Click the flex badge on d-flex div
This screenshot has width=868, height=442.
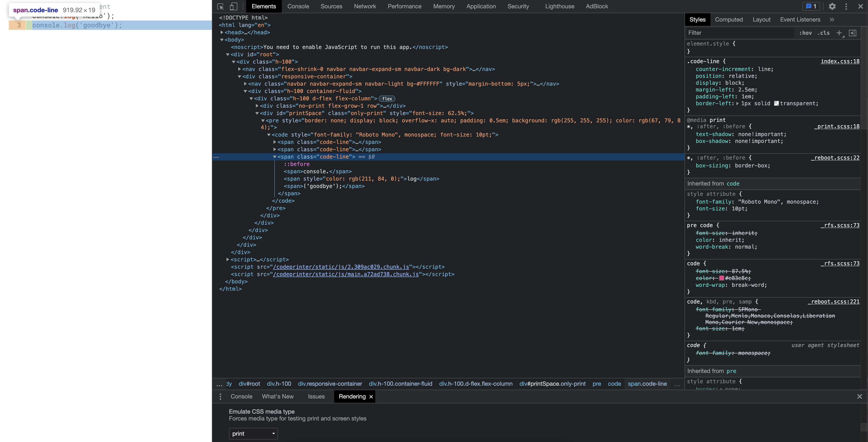pos(387,98)
